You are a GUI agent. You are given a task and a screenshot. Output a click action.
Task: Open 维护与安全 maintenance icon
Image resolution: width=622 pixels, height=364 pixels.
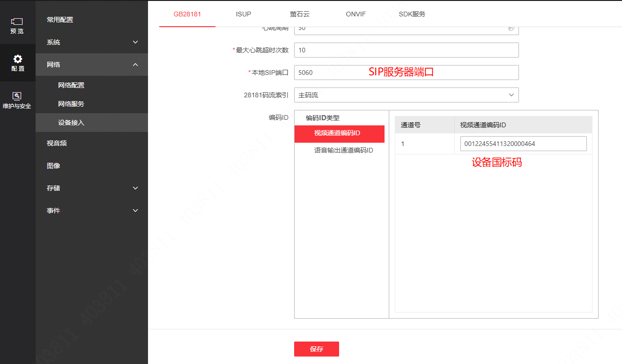coord(17,96)
